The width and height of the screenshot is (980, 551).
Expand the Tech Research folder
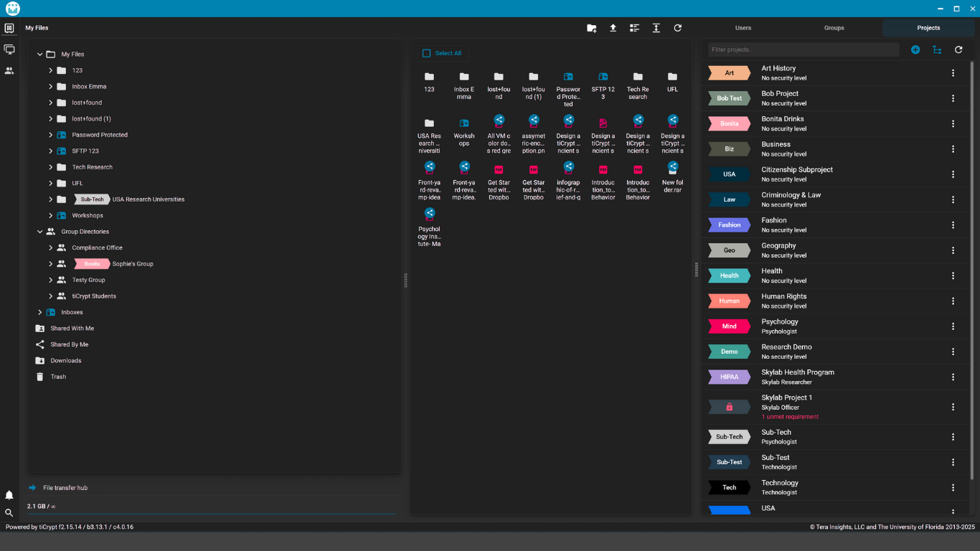(51, 167)
